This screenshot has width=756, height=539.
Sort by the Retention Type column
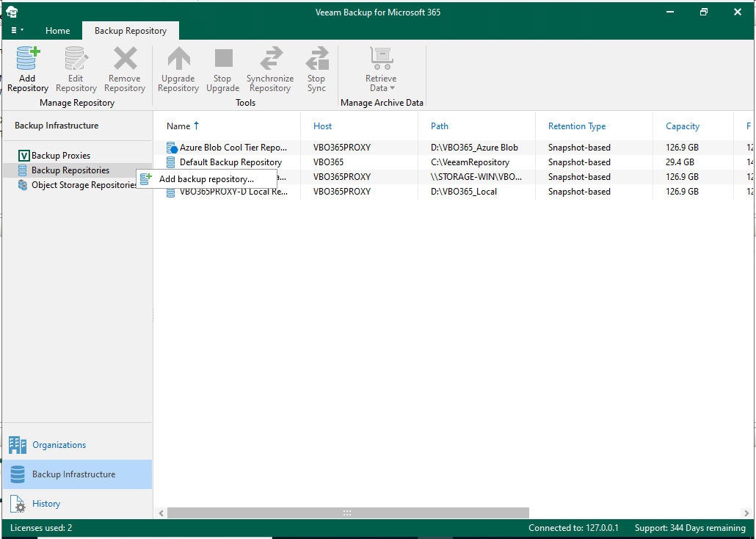[577, 126]
